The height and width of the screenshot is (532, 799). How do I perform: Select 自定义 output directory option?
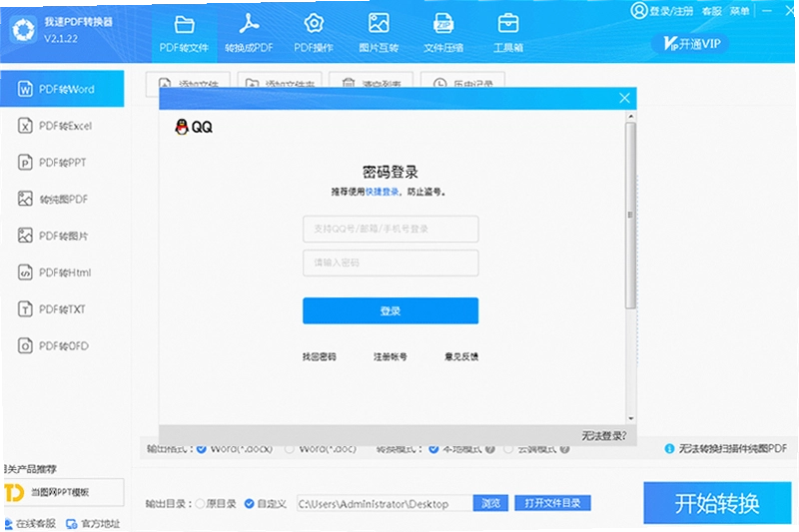tap(249, 503)
